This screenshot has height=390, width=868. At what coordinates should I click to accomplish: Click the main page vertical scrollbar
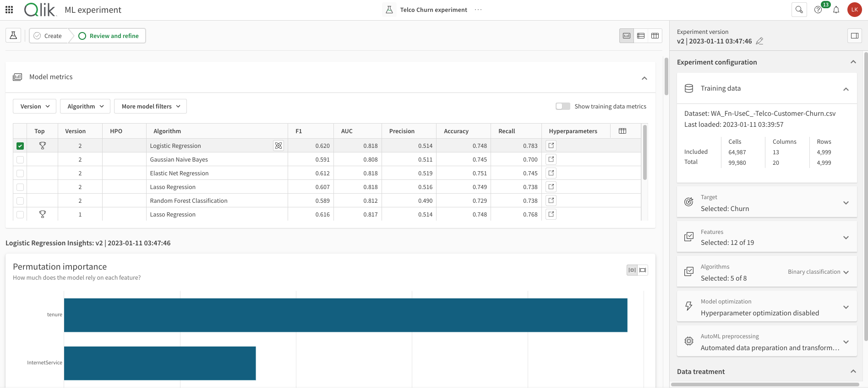[666, 76]
